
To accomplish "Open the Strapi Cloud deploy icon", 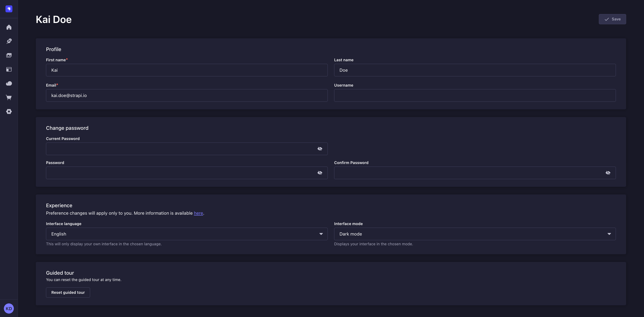I will tap(9, 83).
